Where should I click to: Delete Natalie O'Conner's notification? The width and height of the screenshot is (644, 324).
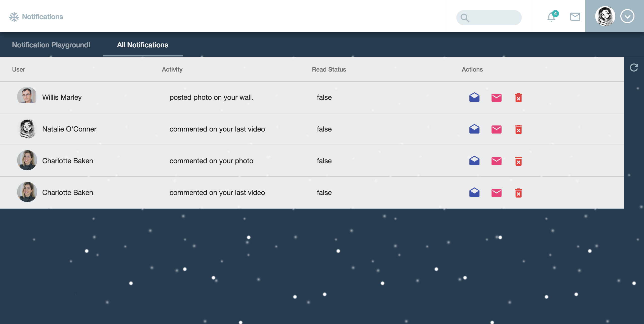(x=518, y=129)
